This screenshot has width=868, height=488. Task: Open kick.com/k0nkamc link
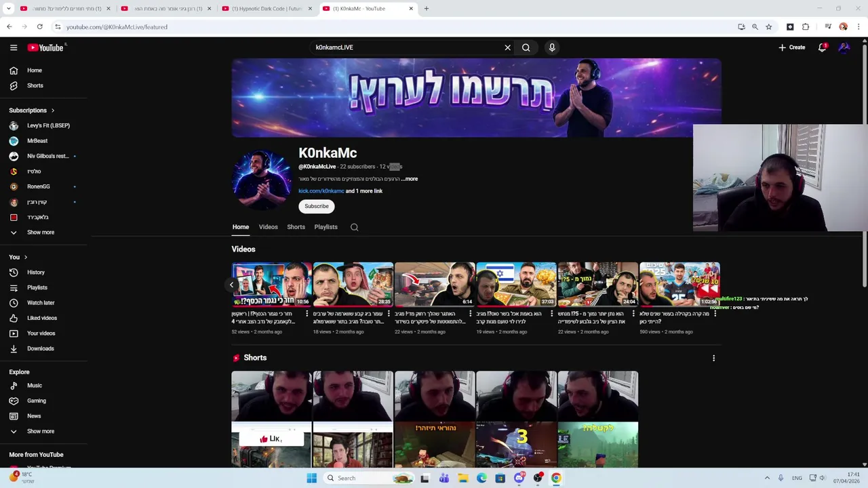[321, 191]
